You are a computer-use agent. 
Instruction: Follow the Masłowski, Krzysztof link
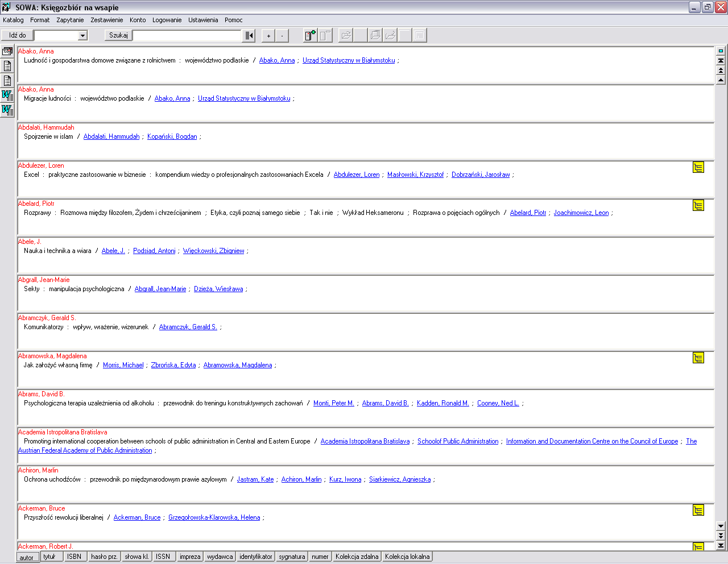coord(415,175)
